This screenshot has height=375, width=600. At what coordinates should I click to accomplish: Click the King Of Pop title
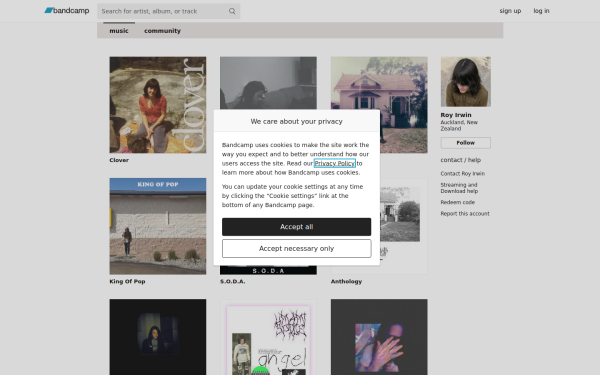pyautogui.click(x=127, y=281)
